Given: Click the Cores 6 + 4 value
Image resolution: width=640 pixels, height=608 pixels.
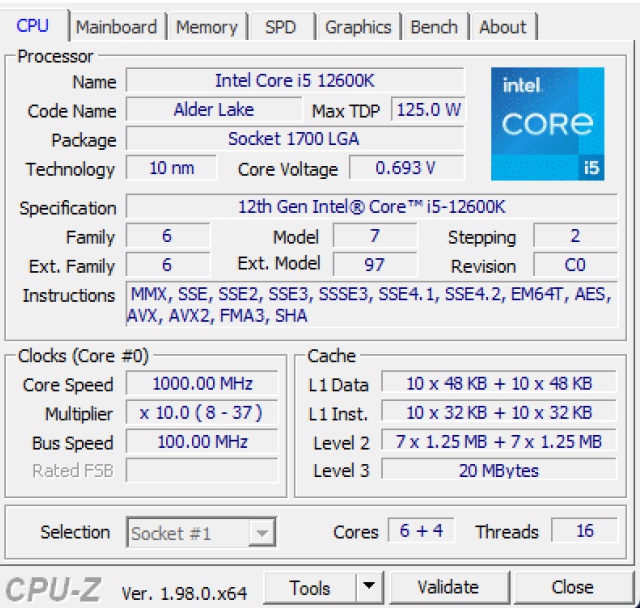Looking at the screenshot, I should coord(421,530).
